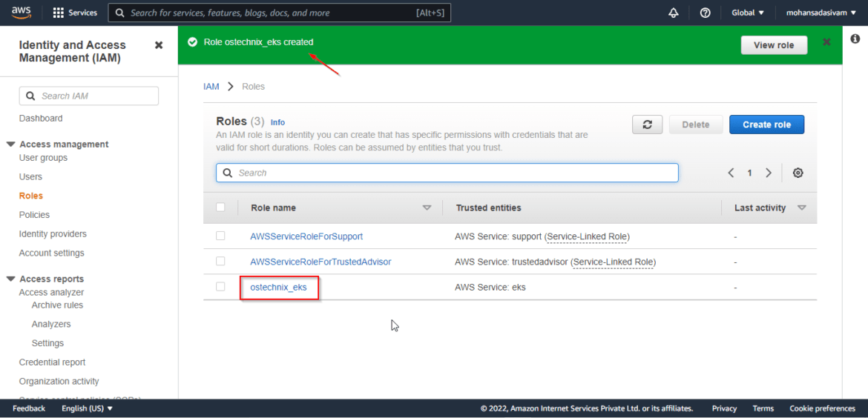Image resolution: width=868 pixels, height=418 pixels.
Task: Open Roles in sidebar
Action: pos(31,196)
